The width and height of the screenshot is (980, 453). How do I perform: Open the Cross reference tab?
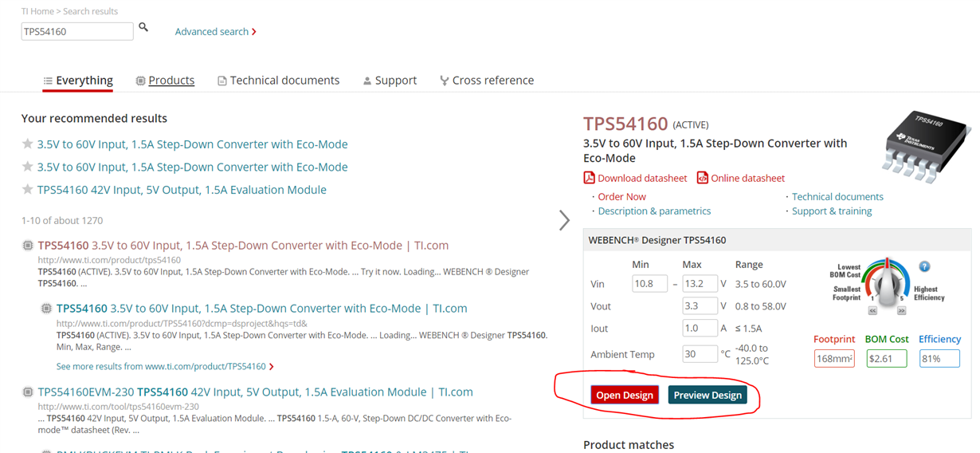click(x=487, y=81)
